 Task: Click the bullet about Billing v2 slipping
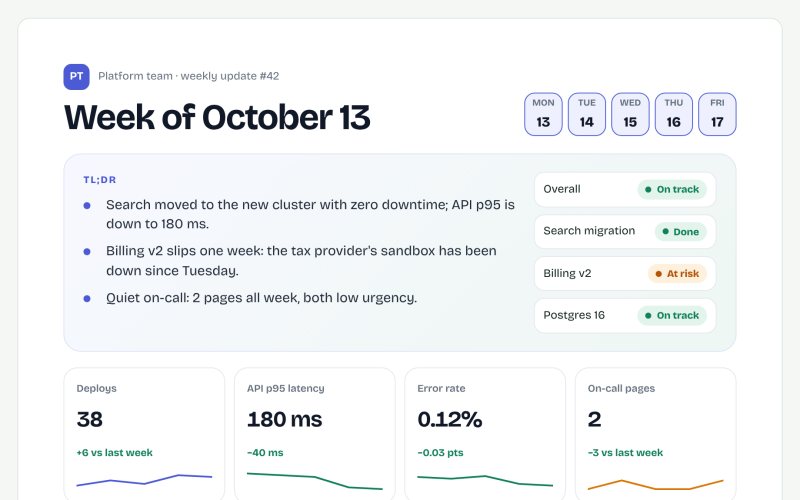301,261
